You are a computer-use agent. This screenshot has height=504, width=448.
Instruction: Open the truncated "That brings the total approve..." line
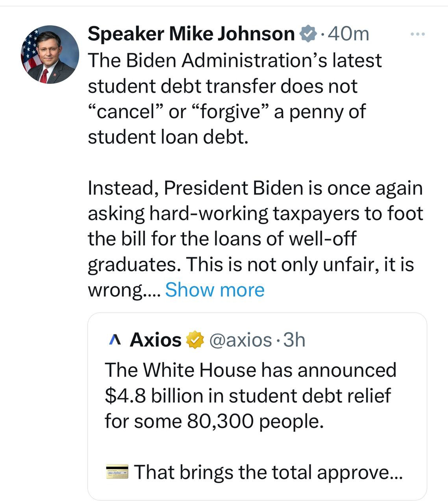coord(268,472)
